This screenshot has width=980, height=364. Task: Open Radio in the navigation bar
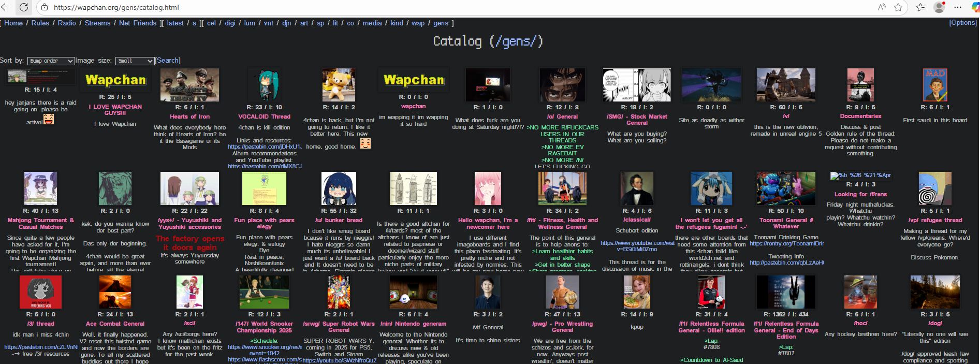67,23
